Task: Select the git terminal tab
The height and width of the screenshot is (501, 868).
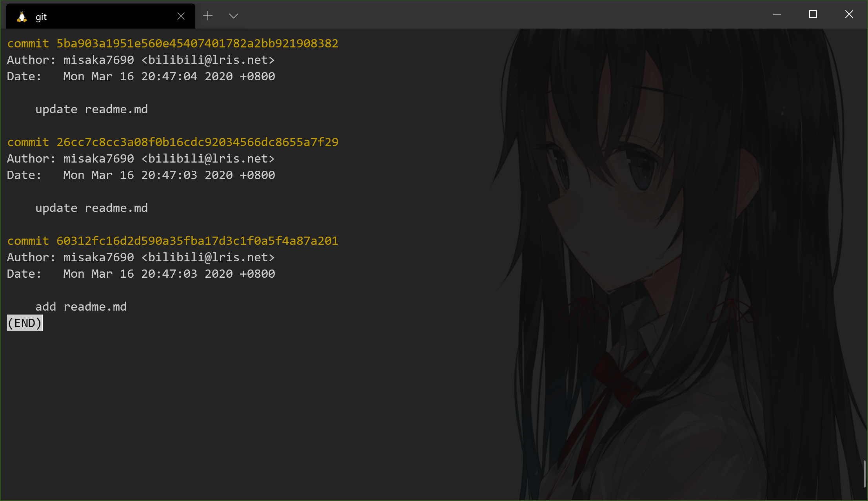Action: point(101,16)
